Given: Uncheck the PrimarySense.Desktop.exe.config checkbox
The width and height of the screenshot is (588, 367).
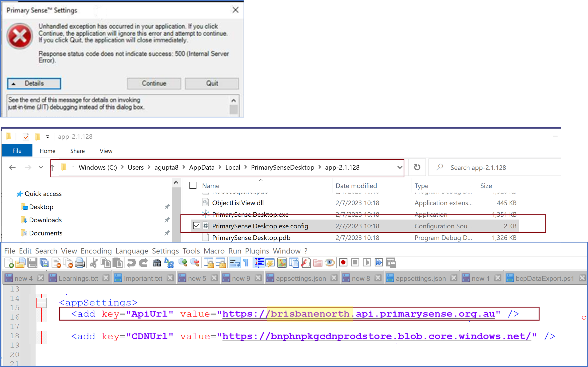Looking at the screenshot, I should tap(196, 226).
